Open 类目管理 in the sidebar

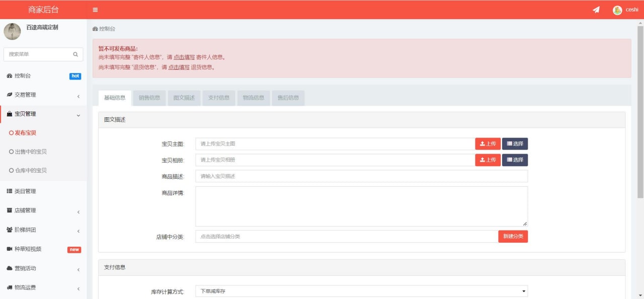pyautogui.click(x=25, y=191)
